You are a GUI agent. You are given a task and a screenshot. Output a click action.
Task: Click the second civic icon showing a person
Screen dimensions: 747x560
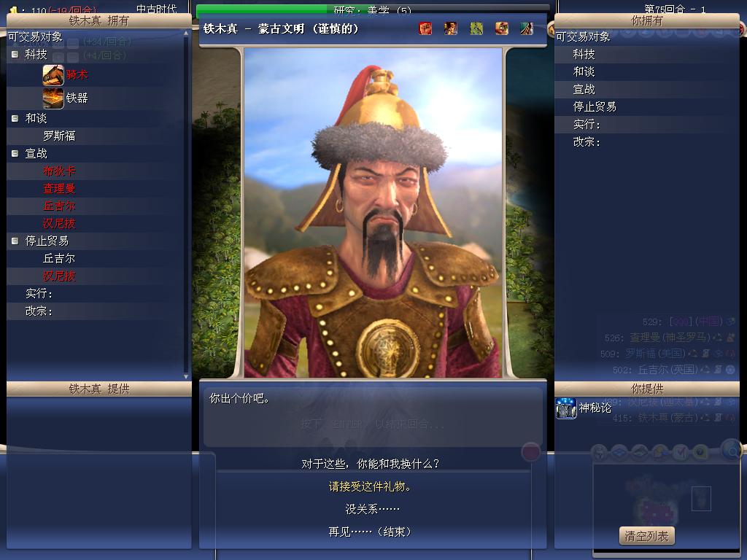pos(451,28)
